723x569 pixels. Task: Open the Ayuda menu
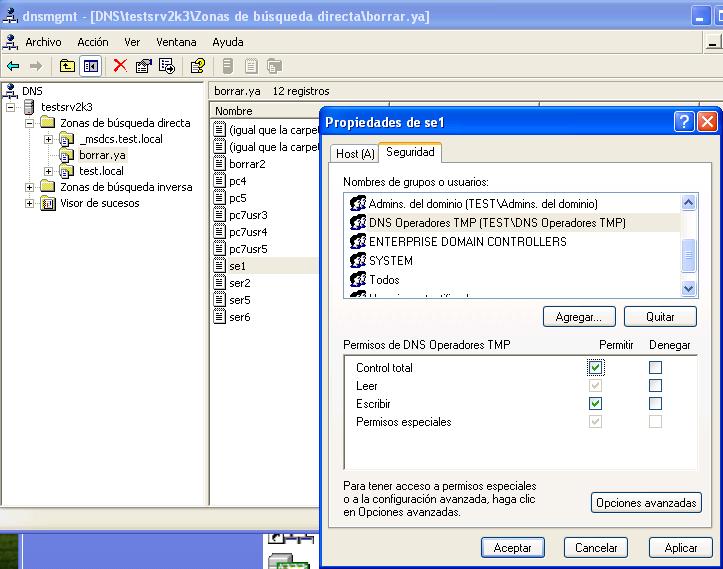coord(228,42)
